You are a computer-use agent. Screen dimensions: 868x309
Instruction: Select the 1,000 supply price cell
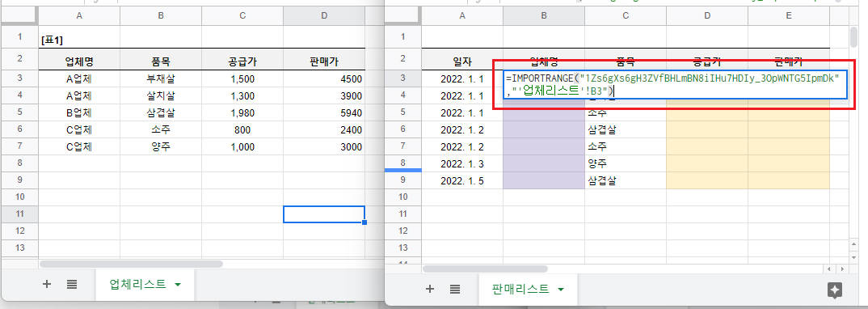[242, 146]
